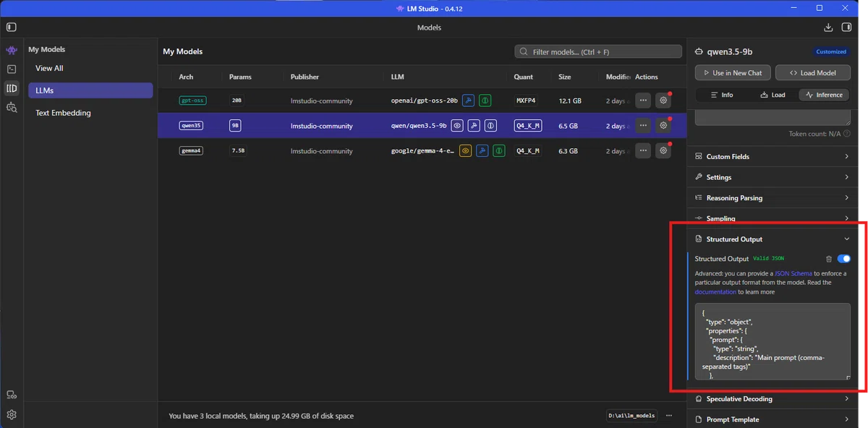Click the icon above the bottom-left settings gear
The image size is (868, 428).
pyautogui.click(x=11, y=395)
